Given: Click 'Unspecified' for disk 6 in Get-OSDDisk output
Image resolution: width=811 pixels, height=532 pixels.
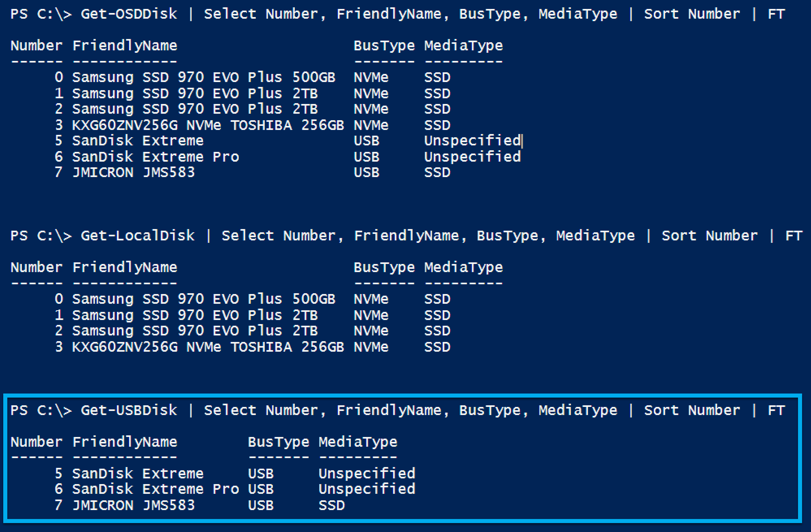Looking at the screenshot, I should click(472, 157).
